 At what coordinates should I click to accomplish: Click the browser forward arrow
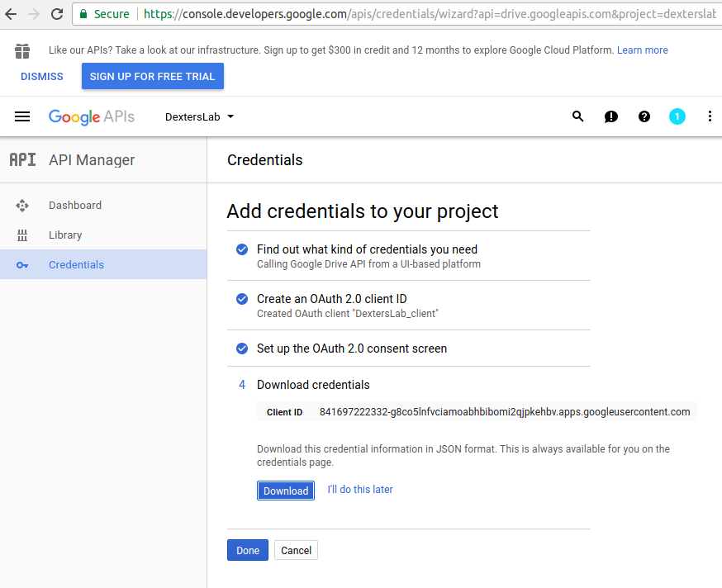click(x=34, y=14)
